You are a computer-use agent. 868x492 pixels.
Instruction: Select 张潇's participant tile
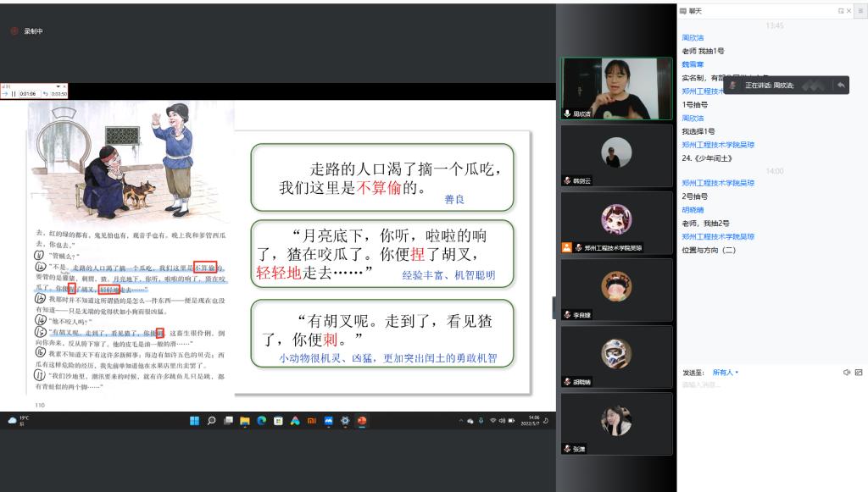(x=617, y=423)
